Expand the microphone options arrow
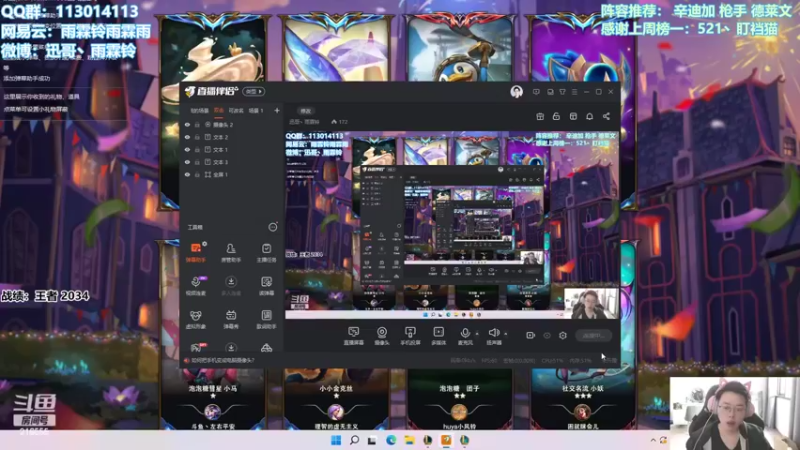800x450 pixels. point(477,334)
